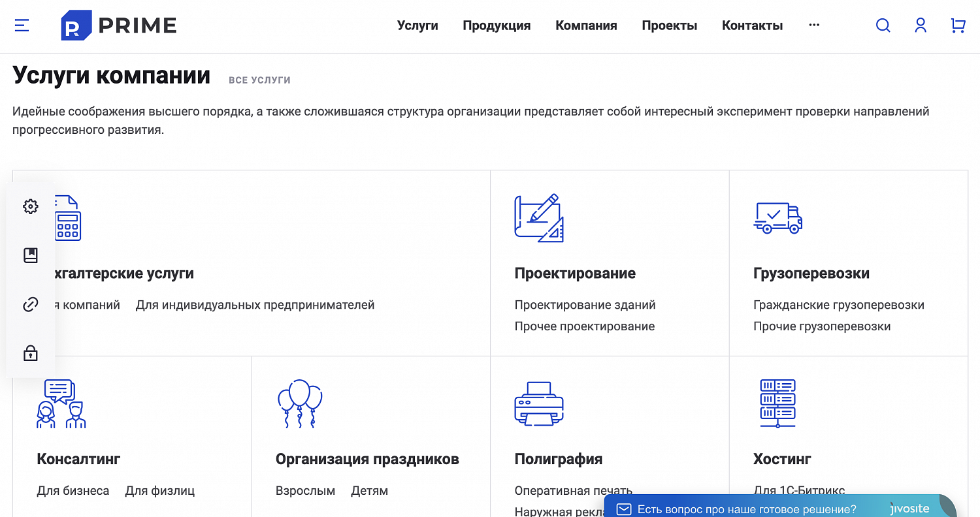Open the Услуги menu item

417,25
